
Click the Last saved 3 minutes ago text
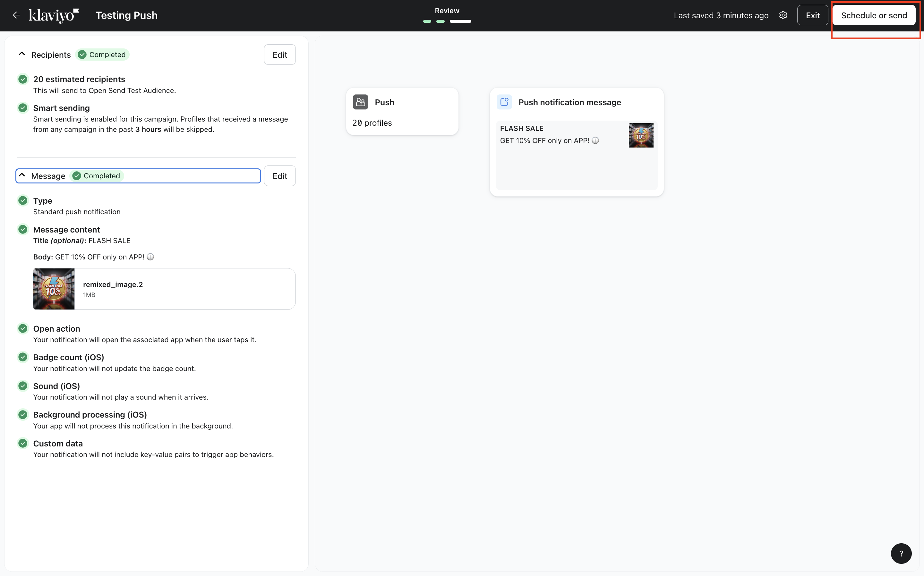(x=721, y=15)
